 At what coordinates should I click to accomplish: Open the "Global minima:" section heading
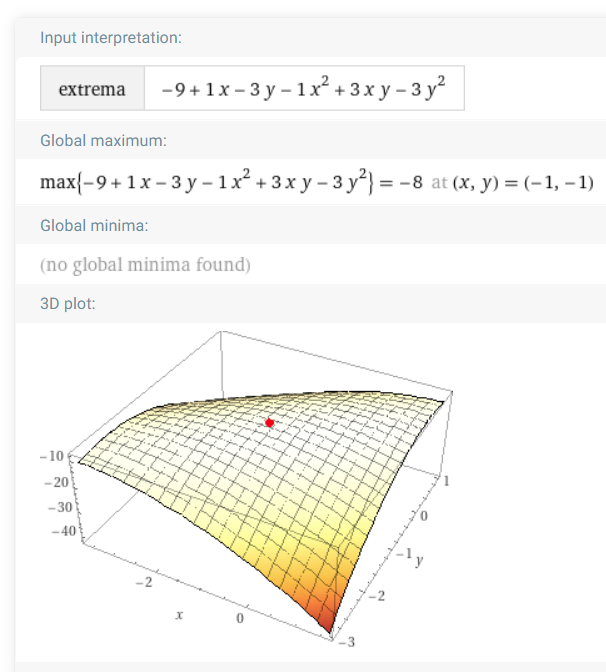click(94, 225)
